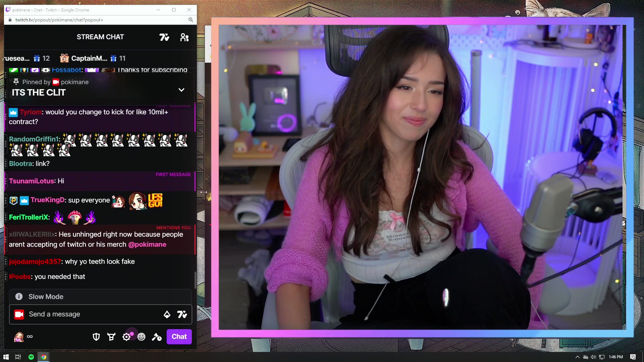The width and height of the screenshot is (644, 362).
Task: Click the pin icon on pinned message
Action: 16,81
